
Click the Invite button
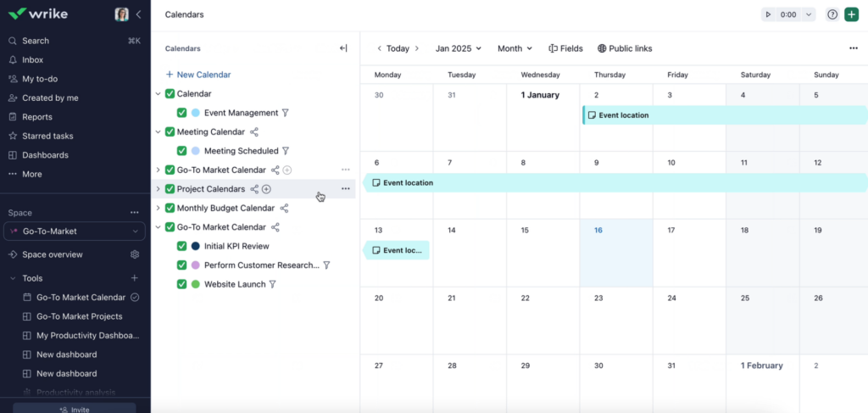tap(75, 410)
